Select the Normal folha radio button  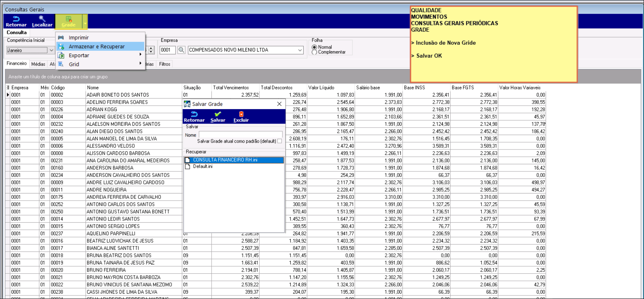[x=314, y=47]
